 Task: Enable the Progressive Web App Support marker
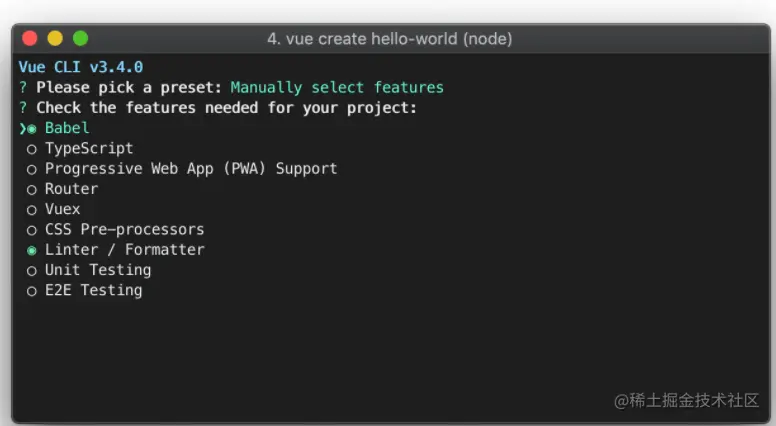pos(32,170)
